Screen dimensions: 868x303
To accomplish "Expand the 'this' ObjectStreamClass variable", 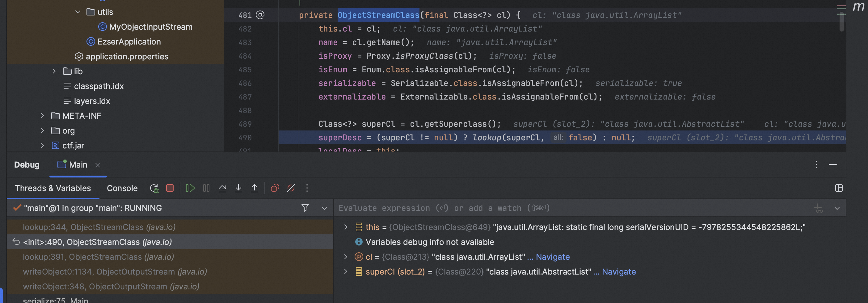I will pos(345,227).
